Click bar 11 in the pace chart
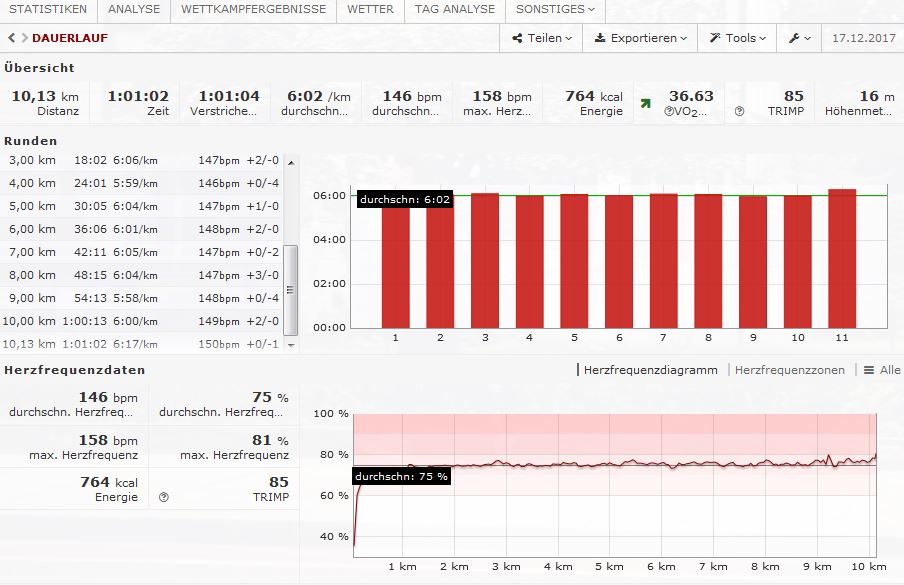This screenshot has width=904, height=585. pyautogui.click(x=842, y=258)
